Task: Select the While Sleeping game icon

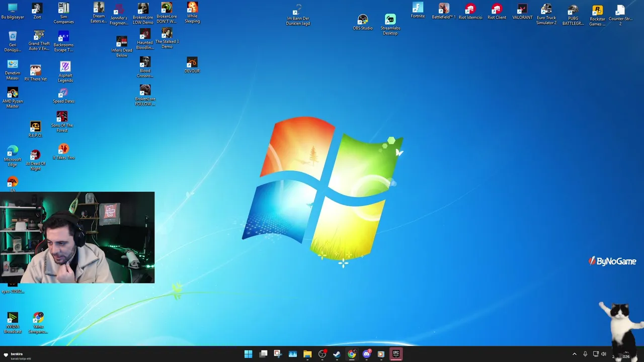Action: click(192, 13)
